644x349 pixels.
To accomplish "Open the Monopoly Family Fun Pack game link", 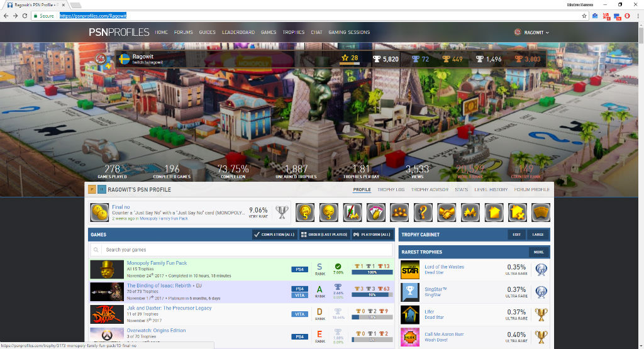I will point(157,263).
